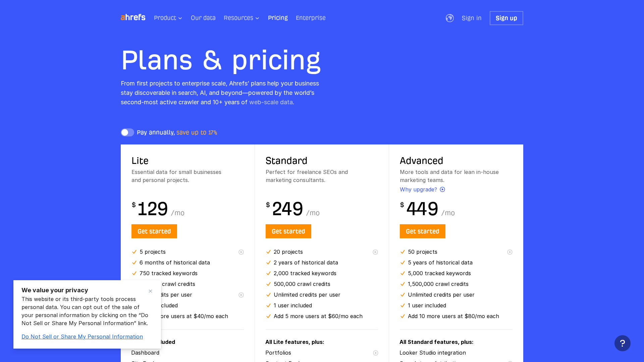The height and width of the screenshot is (362, 644).
Task: Click the Ahrefs logo
Action: (133, 17)
